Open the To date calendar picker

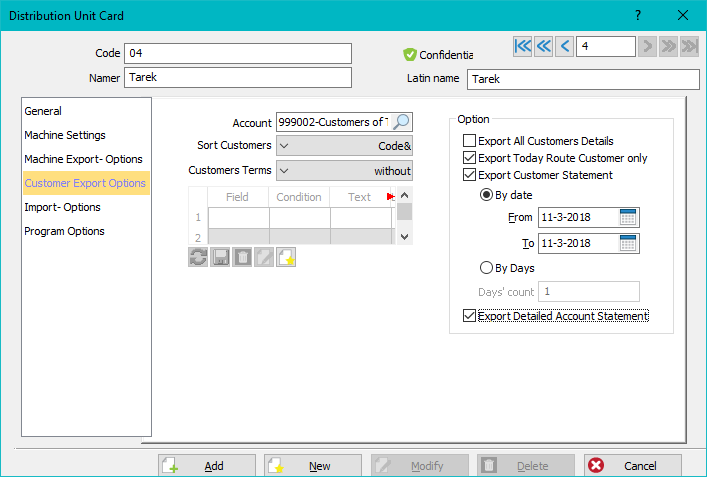628,243
